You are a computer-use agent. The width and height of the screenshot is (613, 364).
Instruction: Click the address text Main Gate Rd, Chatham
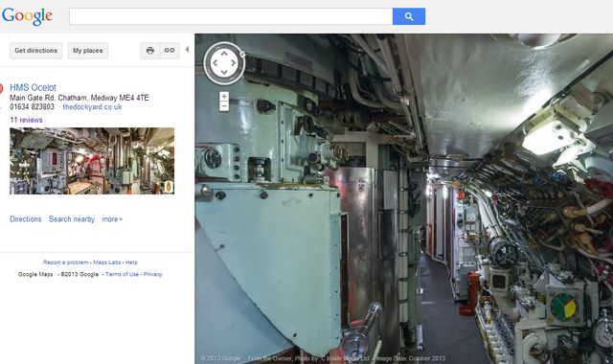[48, 98]
